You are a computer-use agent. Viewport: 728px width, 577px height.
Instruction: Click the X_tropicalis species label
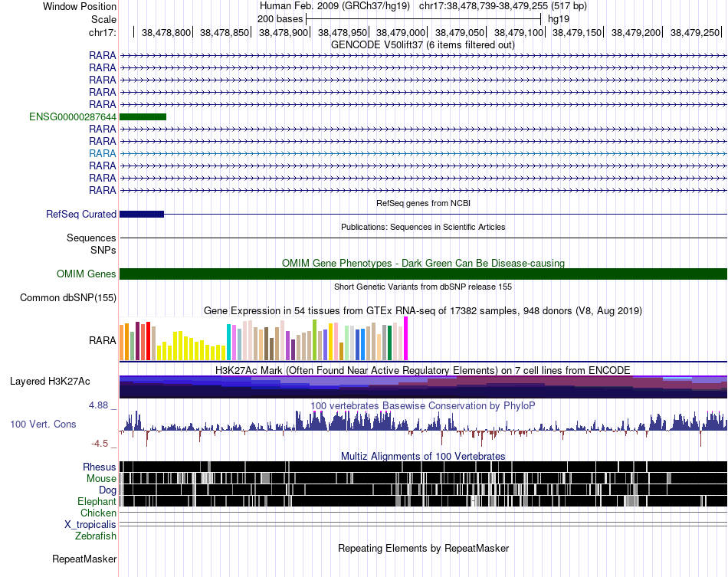[x=90, y=525]
